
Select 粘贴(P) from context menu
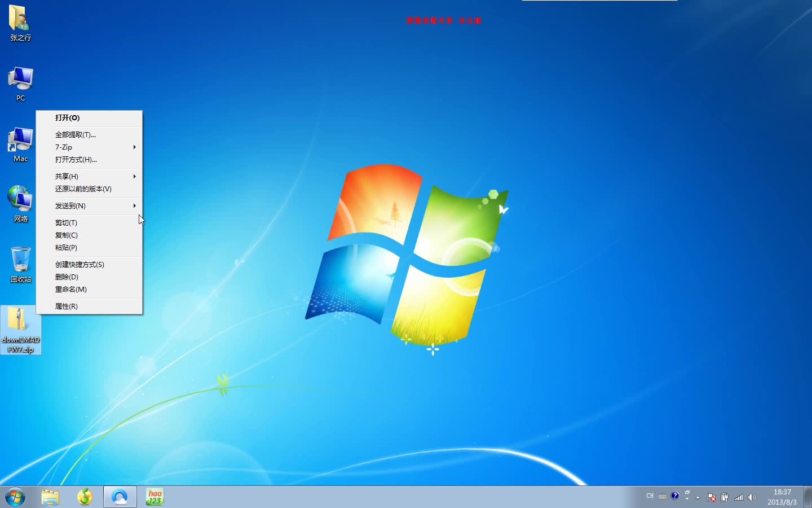point(89,247)
